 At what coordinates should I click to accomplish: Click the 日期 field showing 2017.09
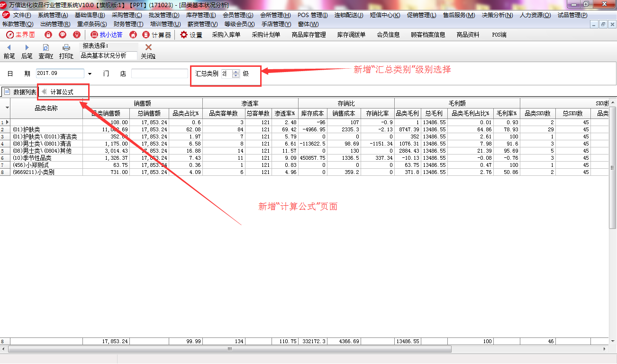60,73
